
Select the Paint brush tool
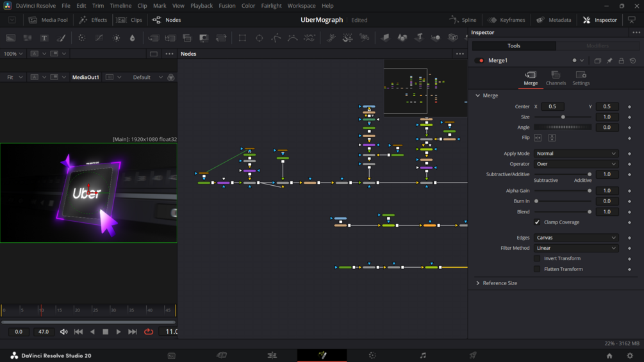tap(61, 38)
